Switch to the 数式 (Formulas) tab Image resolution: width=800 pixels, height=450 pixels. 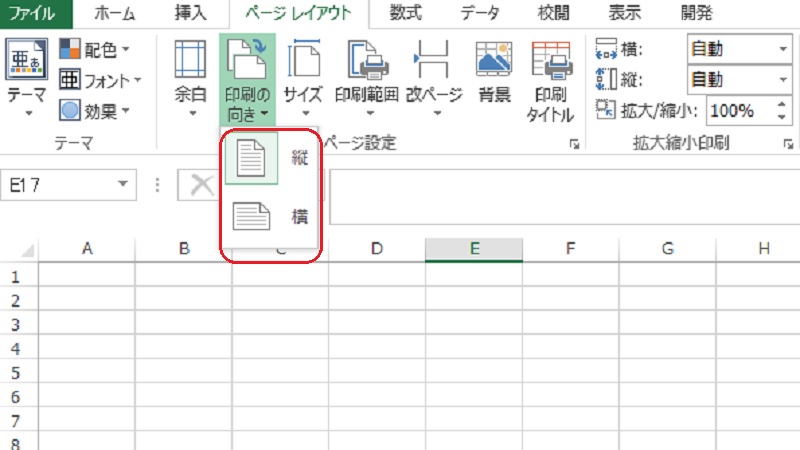click(x=406, y=13)
